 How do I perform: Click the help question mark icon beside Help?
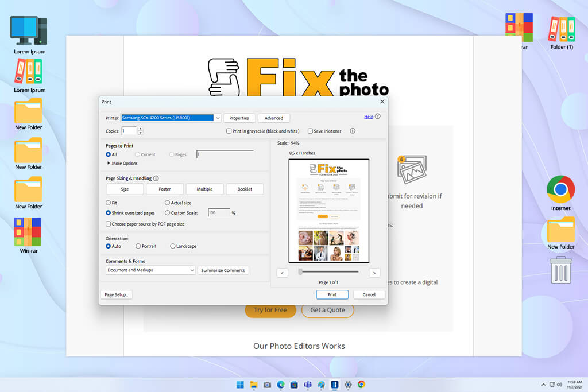[x=378, y=116]
